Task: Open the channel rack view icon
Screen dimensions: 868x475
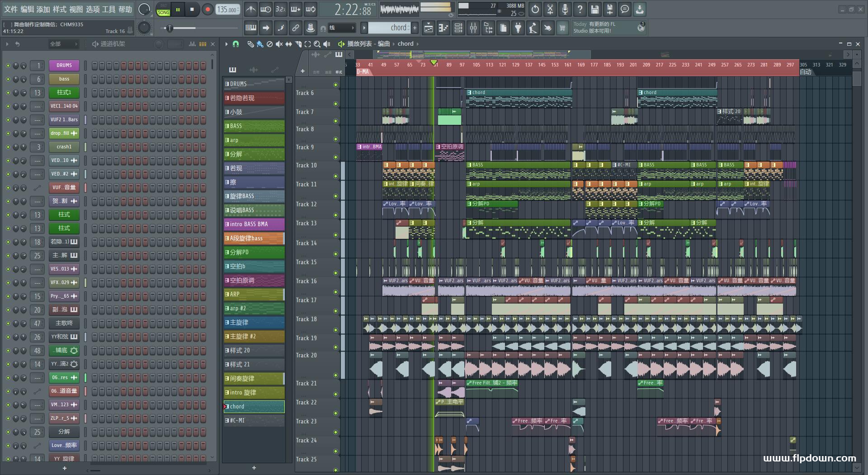Action: (x=458, y=28)
